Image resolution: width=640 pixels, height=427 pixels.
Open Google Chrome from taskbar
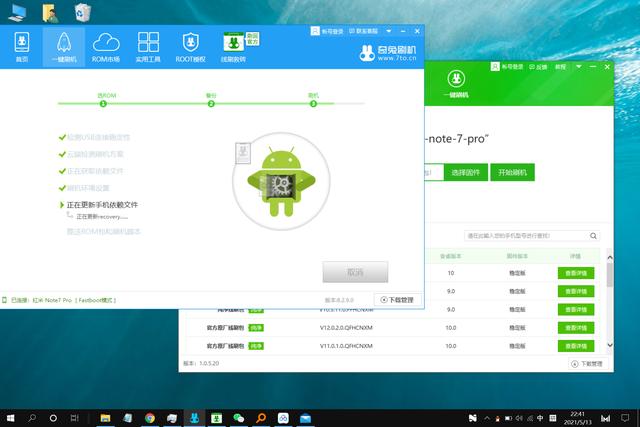point(150,418)
